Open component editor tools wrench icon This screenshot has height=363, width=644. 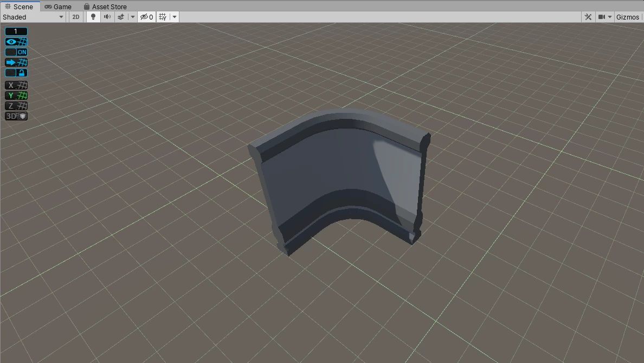(x=588, y=17)
